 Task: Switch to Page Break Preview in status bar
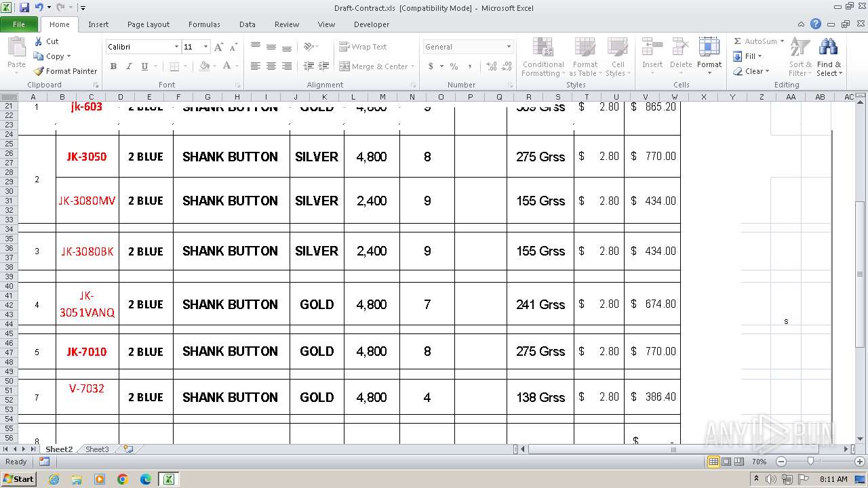tap(739, 462)
